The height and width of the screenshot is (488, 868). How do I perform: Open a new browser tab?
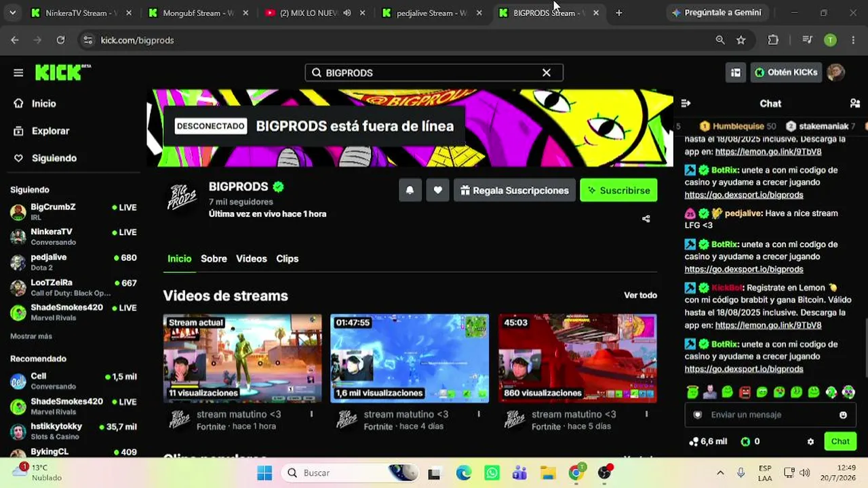618,13
